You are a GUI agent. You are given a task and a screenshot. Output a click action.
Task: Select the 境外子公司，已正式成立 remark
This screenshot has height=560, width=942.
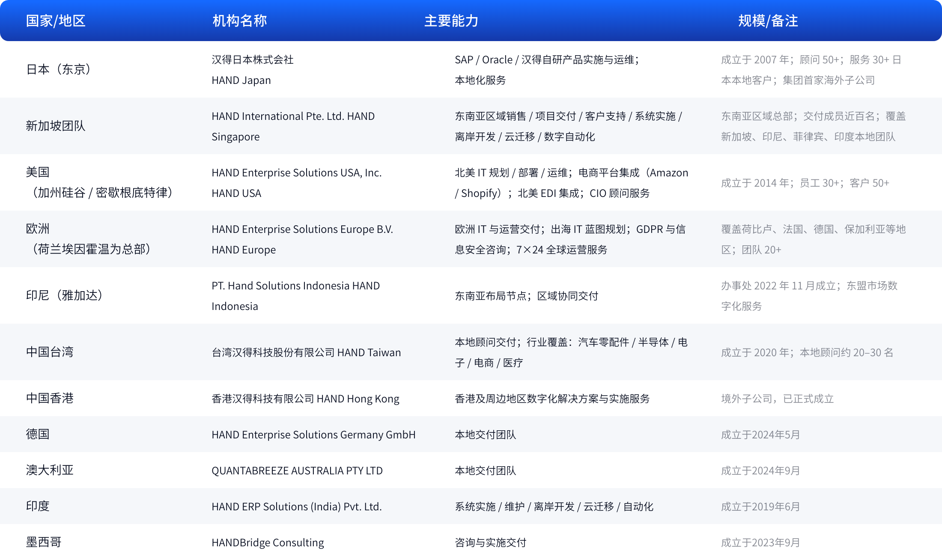point(778,399)
